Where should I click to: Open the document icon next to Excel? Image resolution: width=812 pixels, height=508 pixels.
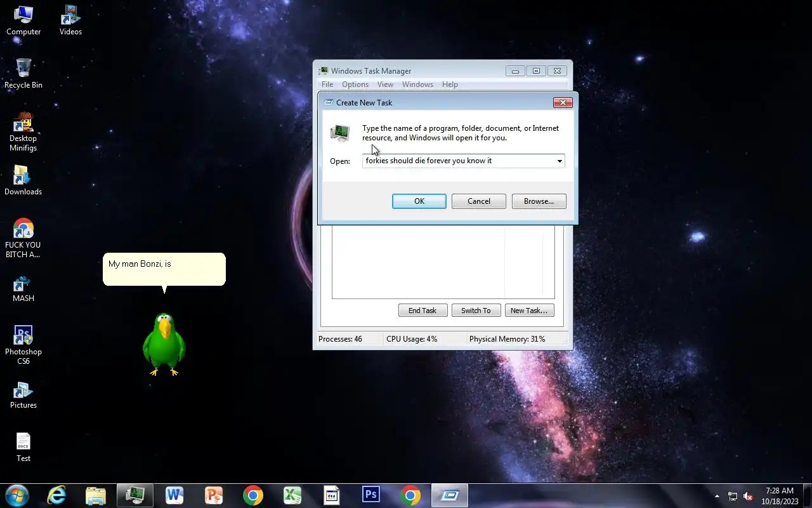(332, 495)
